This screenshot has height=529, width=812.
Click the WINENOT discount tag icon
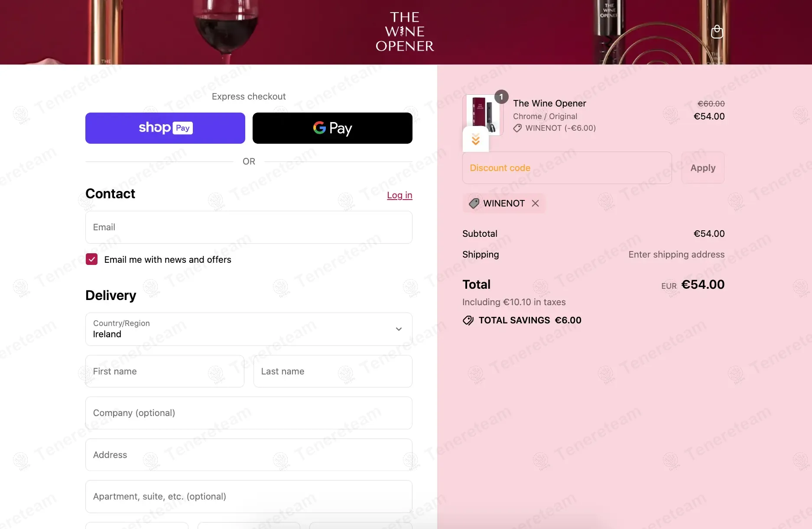474,203
